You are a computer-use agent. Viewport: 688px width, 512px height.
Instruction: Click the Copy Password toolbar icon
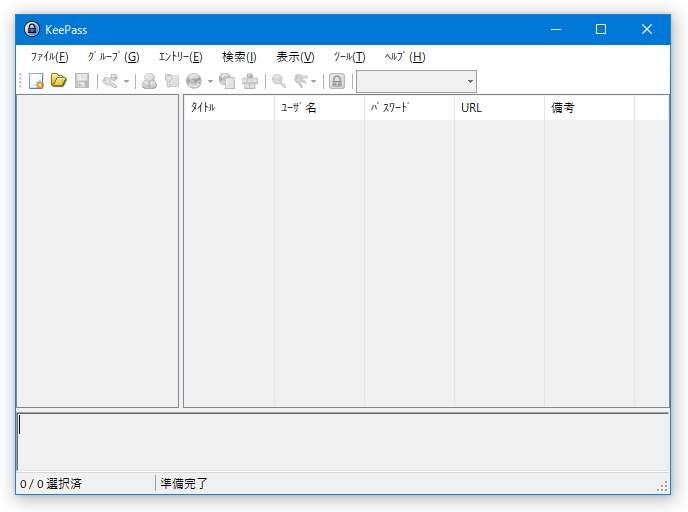(x=172, y=81)
